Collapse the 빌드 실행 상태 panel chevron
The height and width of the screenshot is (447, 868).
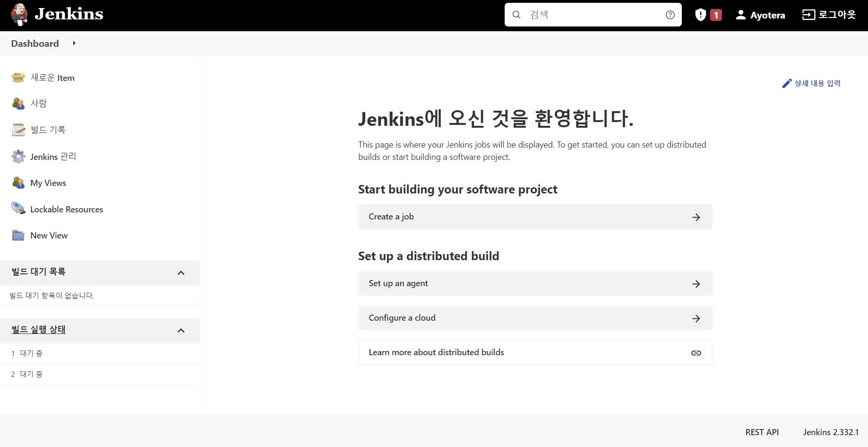181,331
